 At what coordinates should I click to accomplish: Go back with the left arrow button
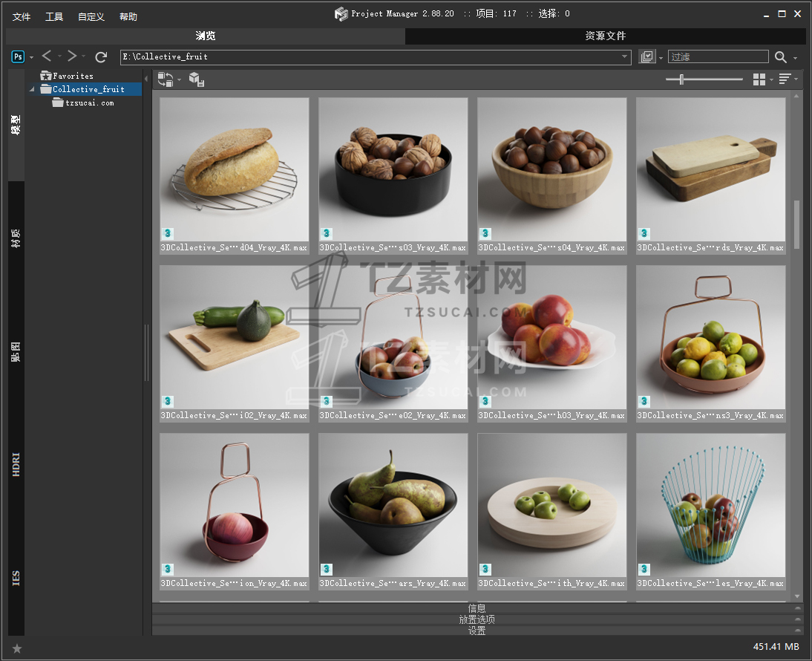point(47,56)
